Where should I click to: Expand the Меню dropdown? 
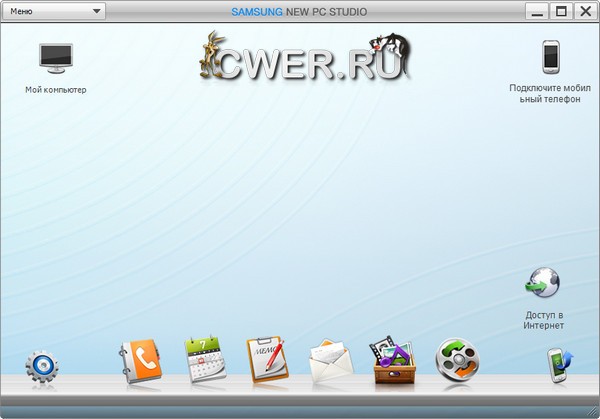[55, 12]
